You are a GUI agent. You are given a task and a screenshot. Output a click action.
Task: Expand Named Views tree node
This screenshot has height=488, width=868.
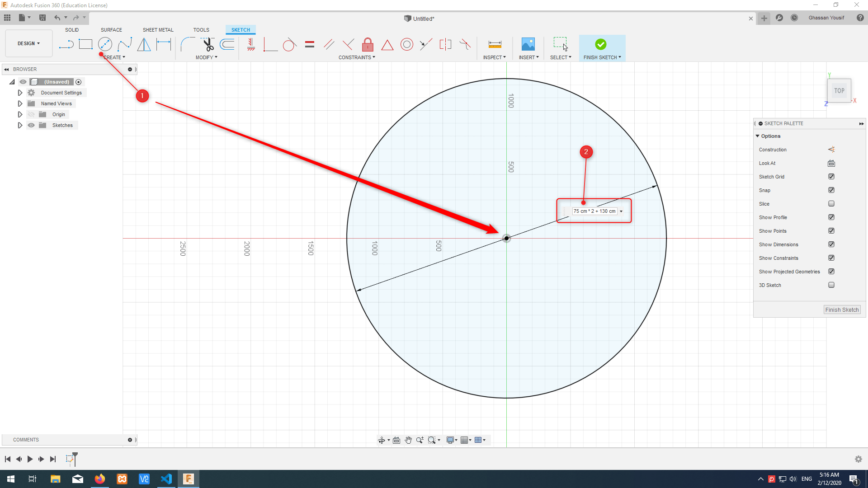20,103
